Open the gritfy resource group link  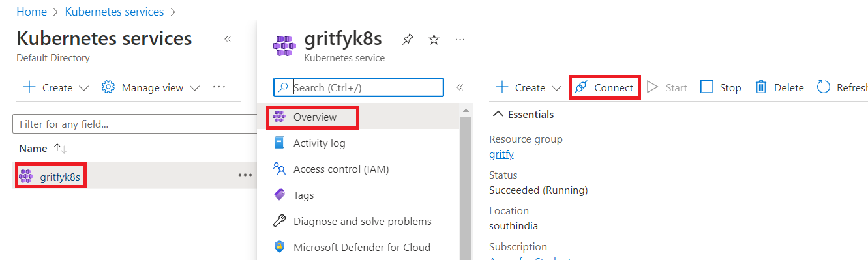(501, 154)
